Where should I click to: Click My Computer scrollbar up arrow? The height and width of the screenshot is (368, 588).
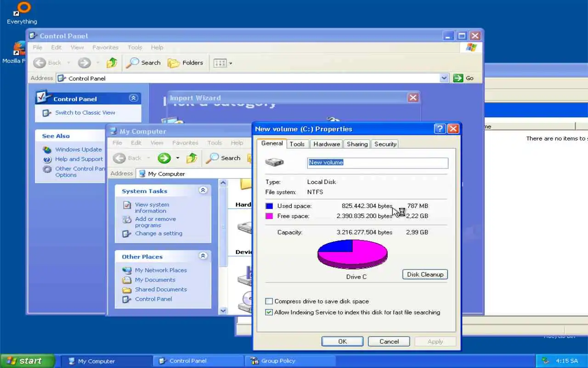coord(223,183)
